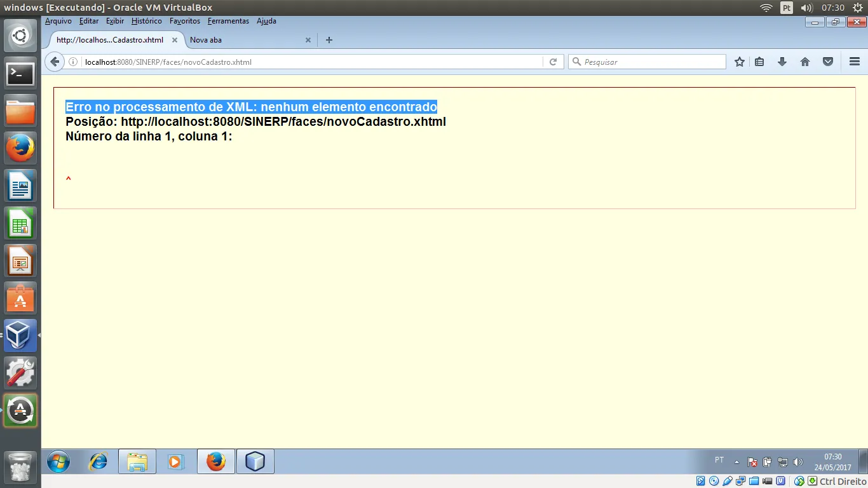Click the PT language indicator in Windows taskbar

(719, 459)
